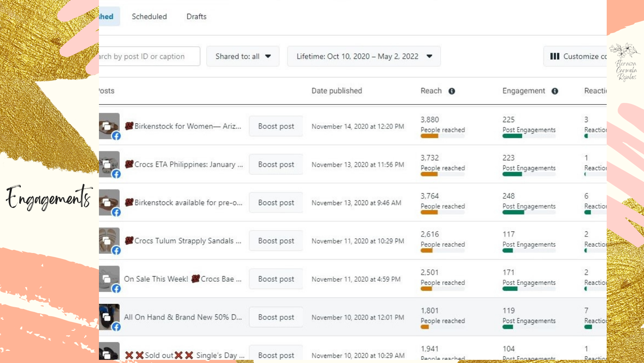Click the Facebook badge on On Sale This Week post
The image size is (644, 363).
click(x=116, y=288)
